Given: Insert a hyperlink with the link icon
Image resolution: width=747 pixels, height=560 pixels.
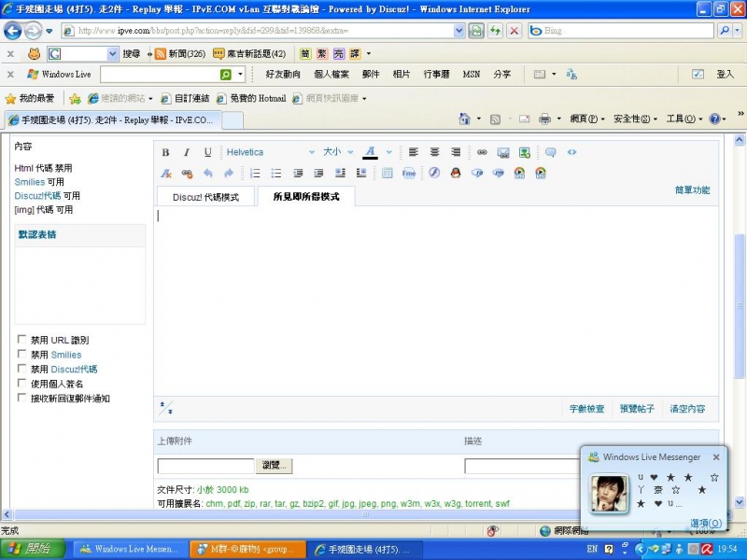Looking at the screenshot, I should [x=482, y=152].
